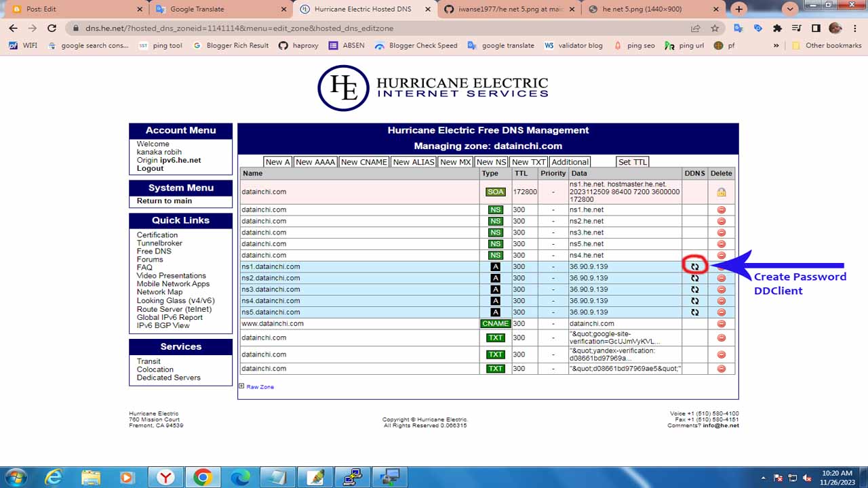This screenshot has height=488, width=868.
Task: Reload the page in Chrome
Action: click(52, 28)
